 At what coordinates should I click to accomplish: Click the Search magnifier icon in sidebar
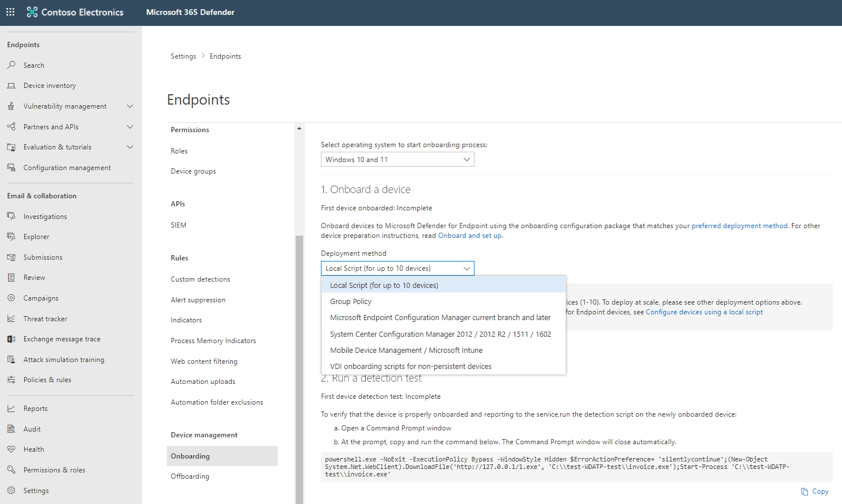coord(11,65)
